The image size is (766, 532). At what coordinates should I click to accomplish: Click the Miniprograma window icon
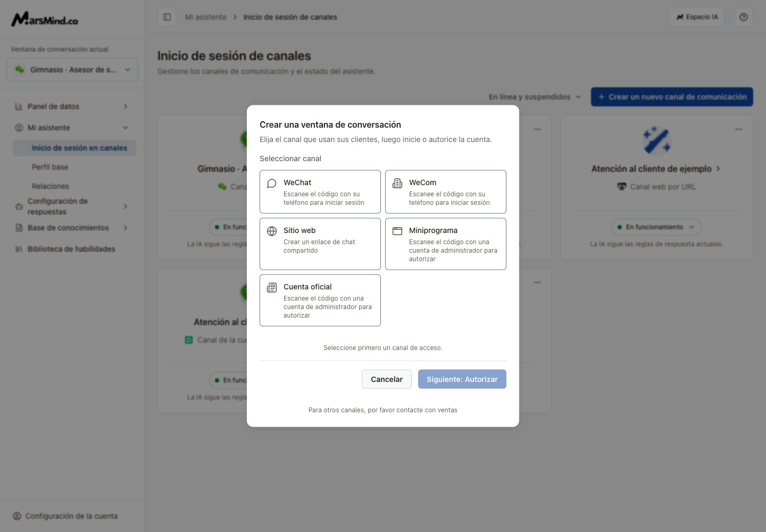pyautogui.click(x=397, y=231)
